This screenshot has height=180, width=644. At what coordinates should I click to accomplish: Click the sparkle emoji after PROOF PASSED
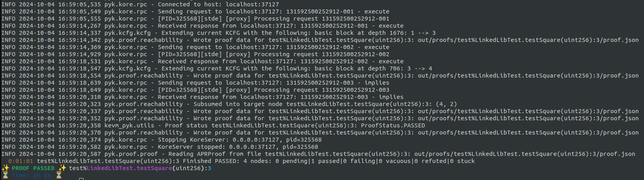[x=62, y=168]
